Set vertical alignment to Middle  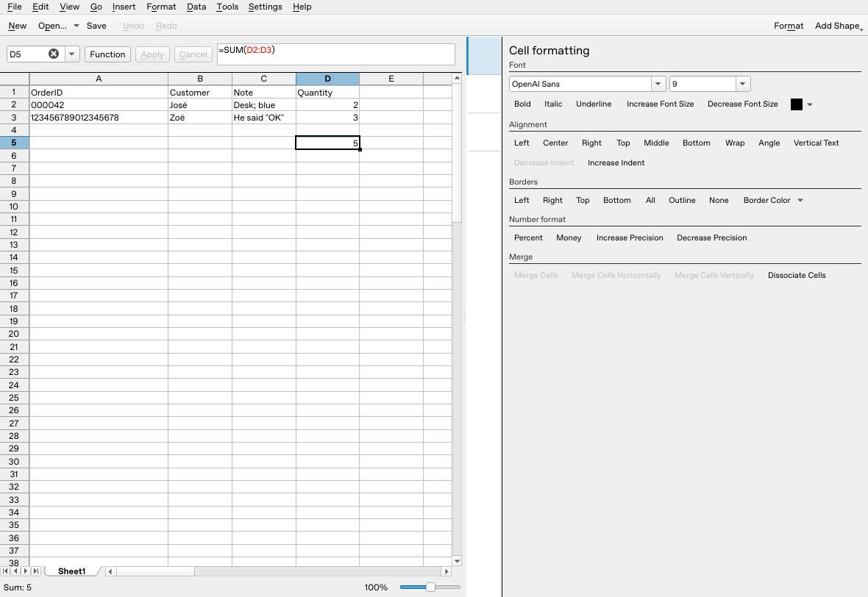click(656, 143)
